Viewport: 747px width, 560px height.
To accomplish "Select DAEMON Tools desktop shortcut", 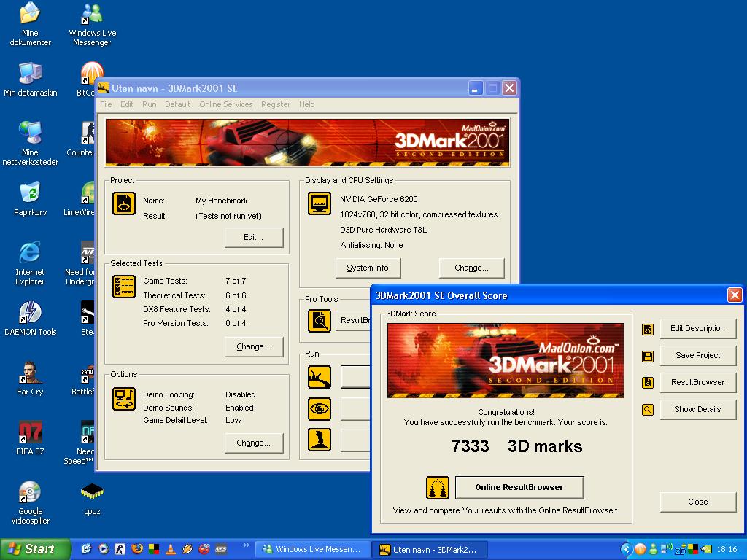I will pyautogui.click(x=30, y=318).
